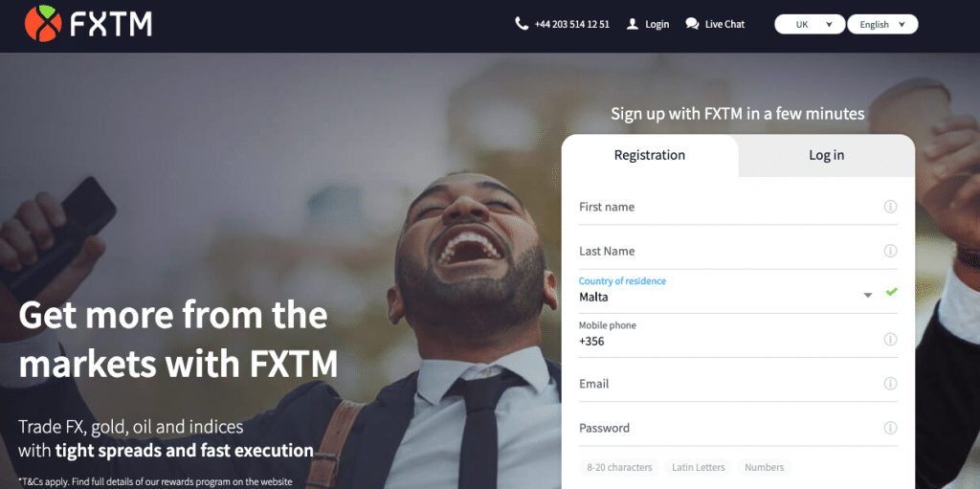This screenshot has height=489, width=980.
Task: Click the Live Chat speech bubble icon
Action: [x=692, y=24]
